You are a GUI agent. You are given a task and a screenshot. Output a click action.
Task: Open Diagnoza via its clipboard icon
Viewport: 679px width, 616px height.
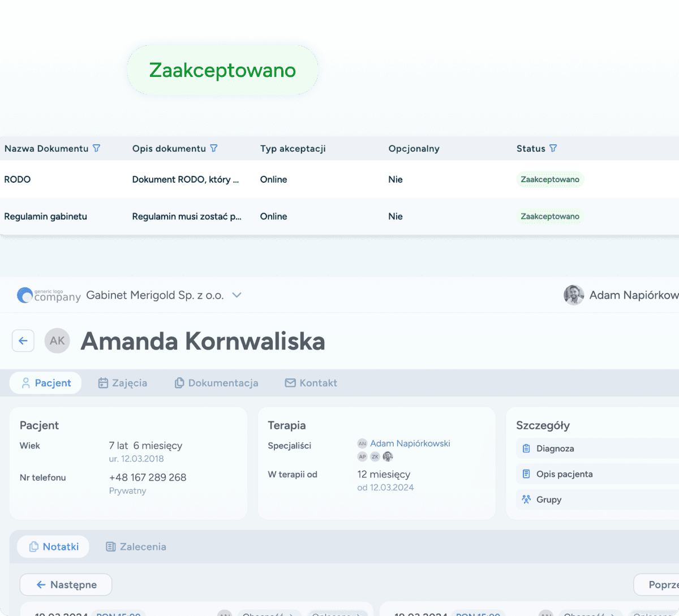(526, 448)
